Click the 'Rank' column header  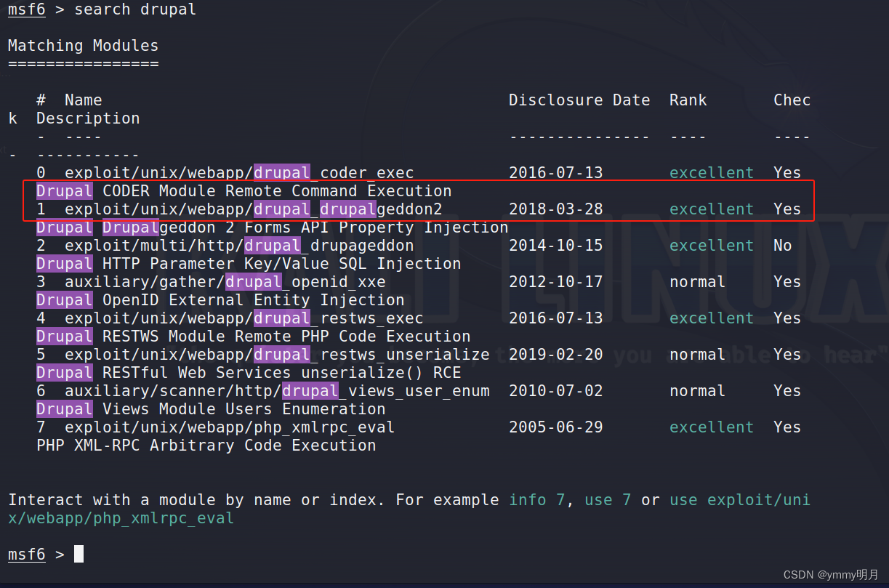coord(688,100)
